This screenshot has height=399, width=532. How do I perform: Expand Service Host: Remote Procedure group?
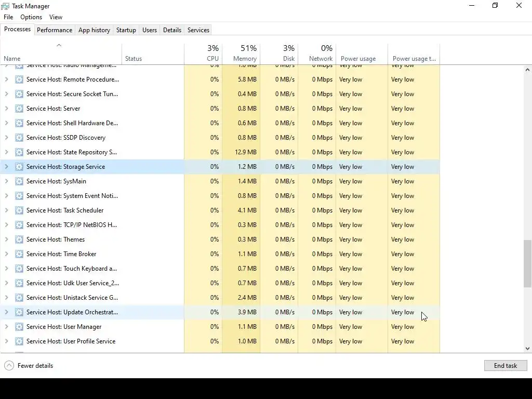coord(6,79)
